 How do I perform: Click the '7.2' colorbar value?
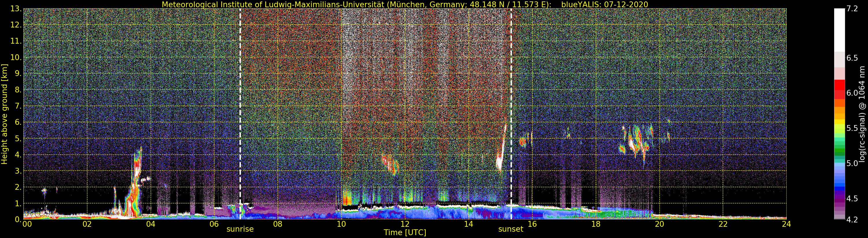pos(852,9)
